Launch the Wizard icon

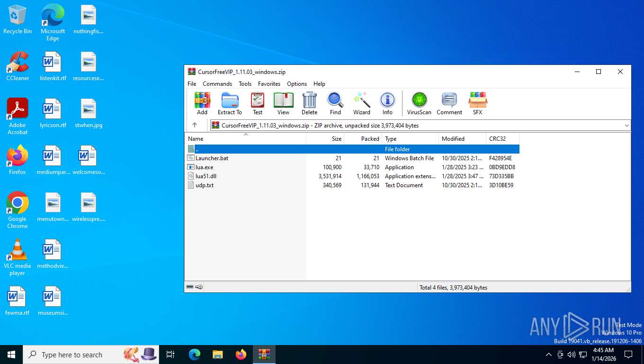[361, 103]
